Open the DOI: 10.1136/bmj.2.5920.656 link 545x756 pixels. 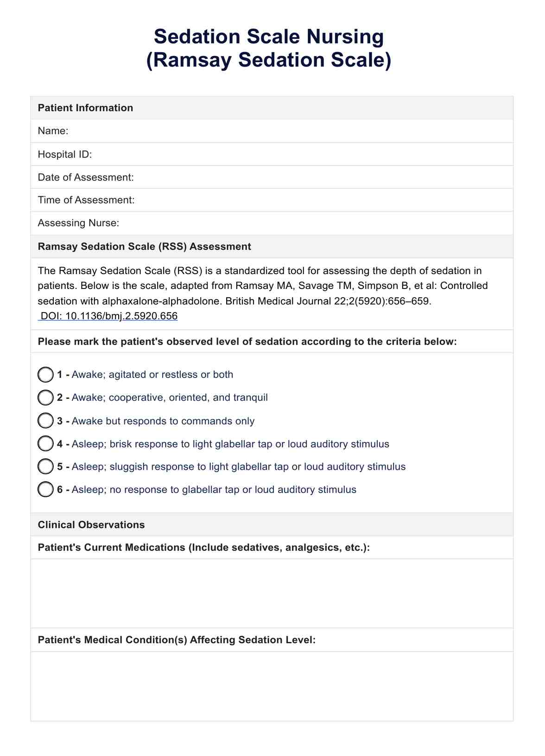tap(109, 316)
